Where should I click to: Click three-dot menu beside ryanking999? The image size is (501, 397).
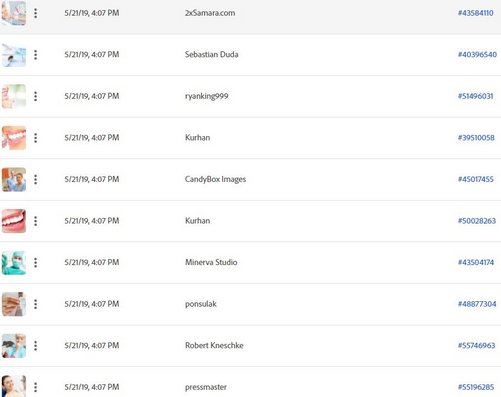(x=35, y=96)
